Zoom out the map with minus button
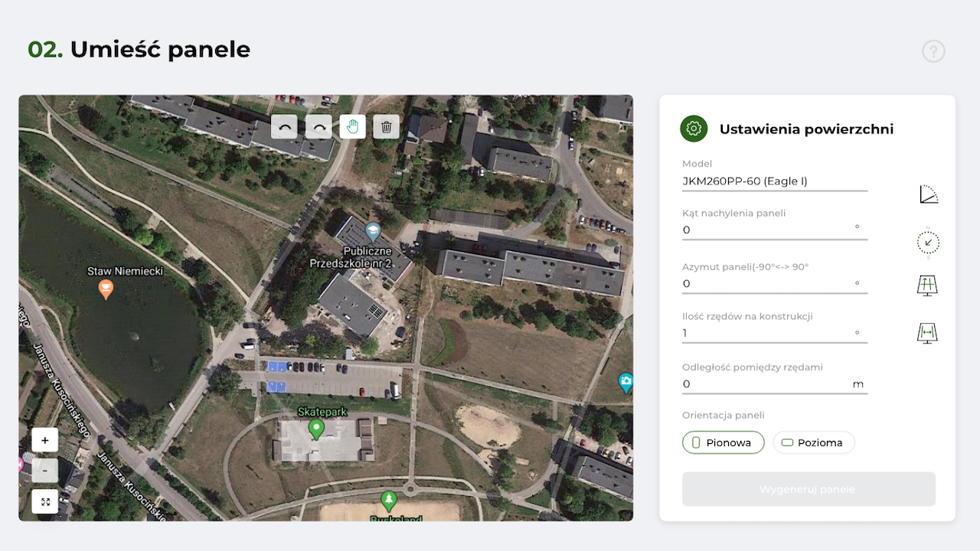Image resolution: width=980 pixels, height=551 pixels. [x=45, y=470]
